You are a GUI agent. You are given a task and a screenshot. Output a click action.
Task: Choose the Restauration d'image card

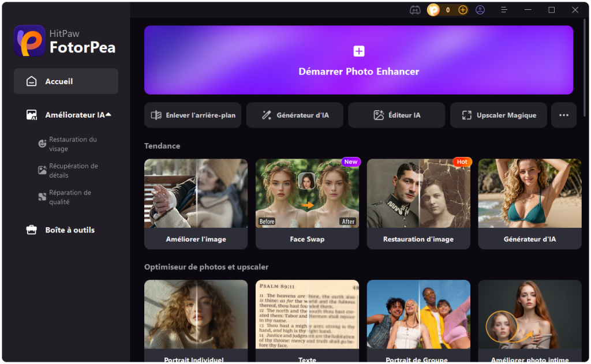tap(418, 204)
